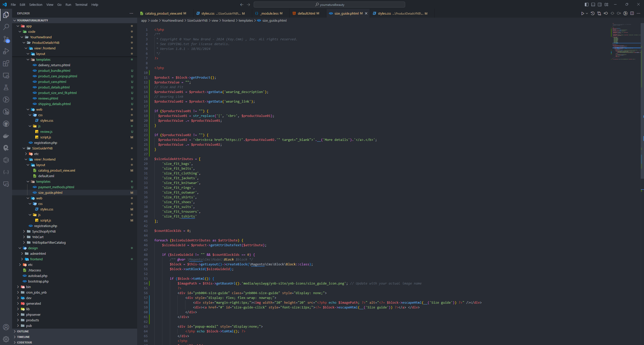Open the Extensions view
This screenshot has width=644, height=345.
point(6,63)
